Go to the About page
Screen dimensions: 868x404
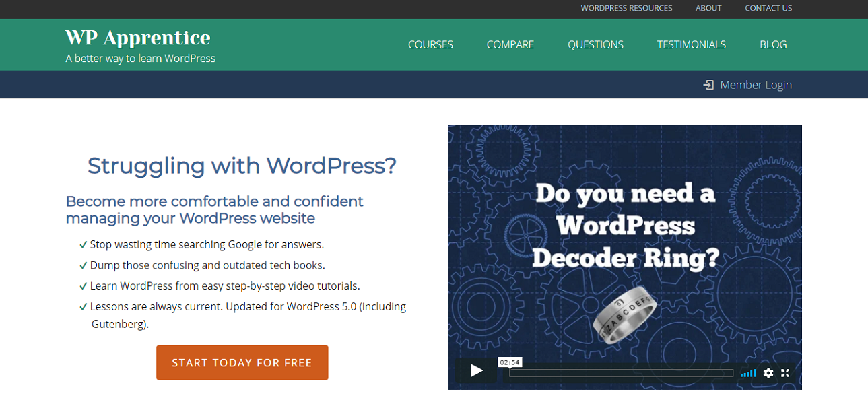(708, 8)
